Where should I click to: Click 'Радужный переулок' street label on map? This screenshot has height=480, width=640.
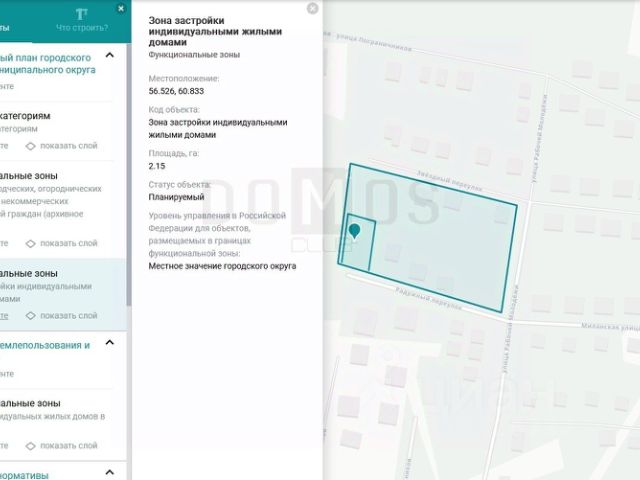pos(428,299)
